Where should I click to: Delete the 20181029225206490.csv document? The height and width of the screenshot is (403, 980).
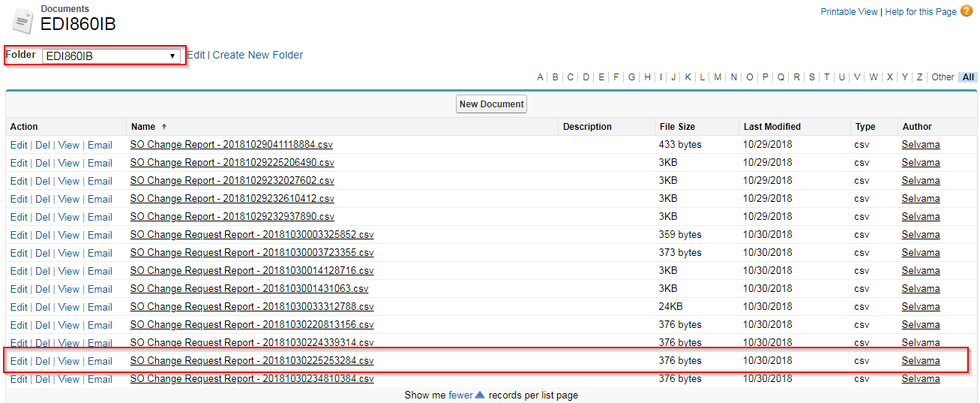43,163
